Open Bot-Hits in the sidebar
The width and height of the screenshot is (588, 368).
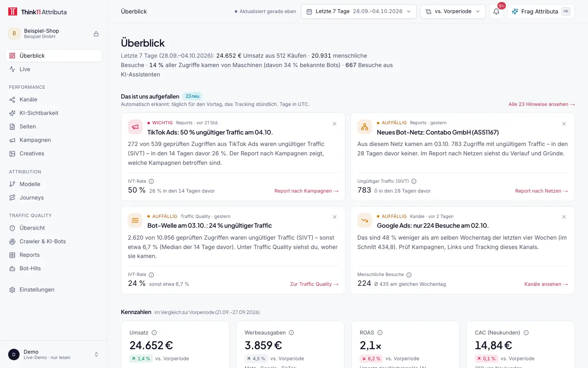[x=53, y=268]
